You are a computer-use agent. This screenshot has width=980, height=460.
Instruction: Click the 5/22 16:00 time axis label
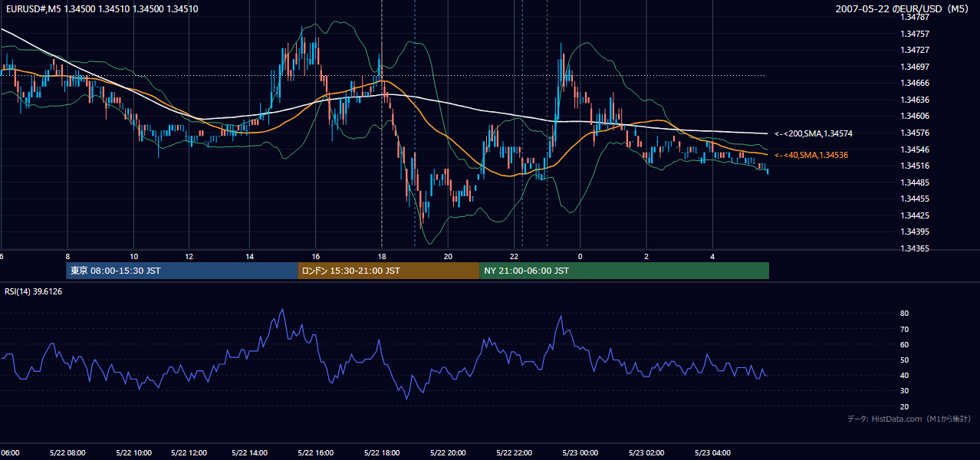pyautogui.click(x=315, y=453)
